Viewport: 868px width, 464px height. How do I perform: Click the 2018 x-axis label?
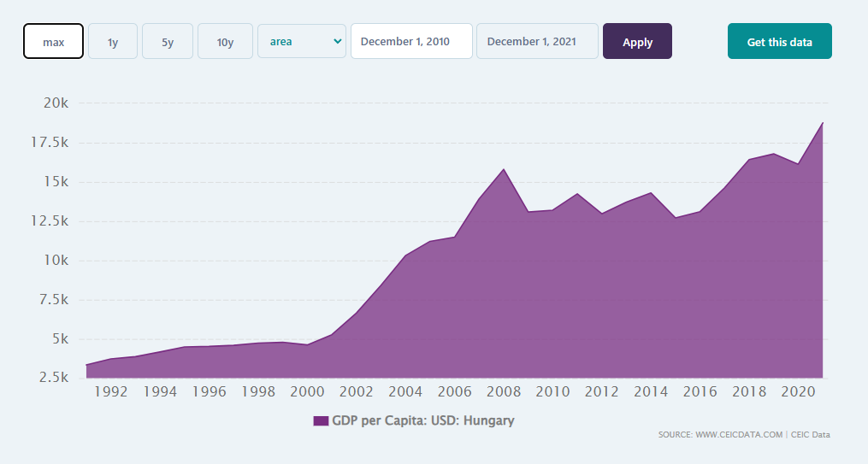point(749,391)
